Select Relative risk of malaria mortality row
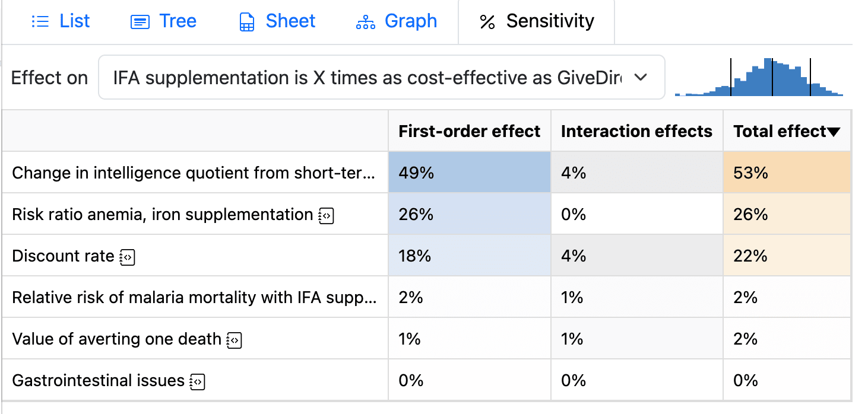Viewport: 868px width, 414px height. (x=194, y=297)
